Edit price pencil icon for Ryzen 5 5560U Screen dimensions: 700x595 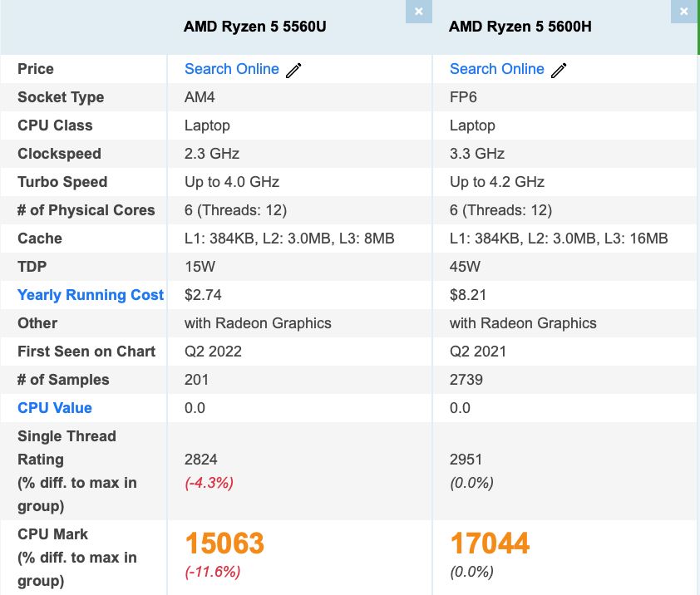tap(293, 70)
